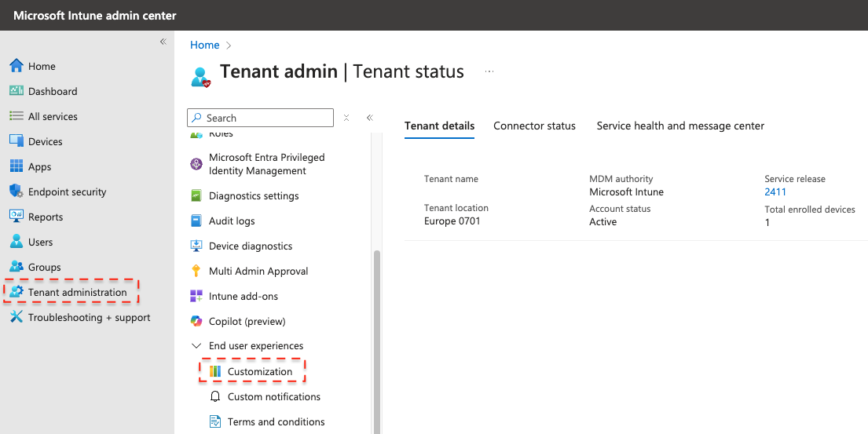Open Copilot (preview) icon
The image size is (868, 434).
point(196,321)
